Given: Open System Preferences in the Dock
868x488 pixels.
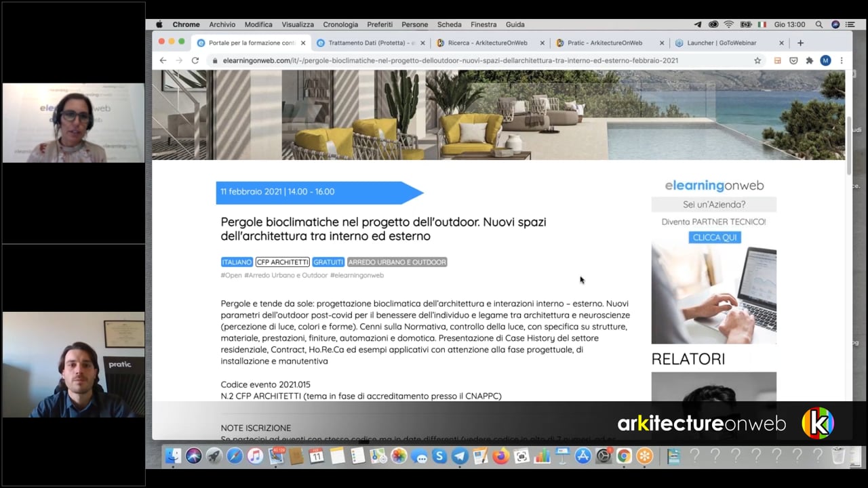Looking at the screenshot, I should 604,456.
